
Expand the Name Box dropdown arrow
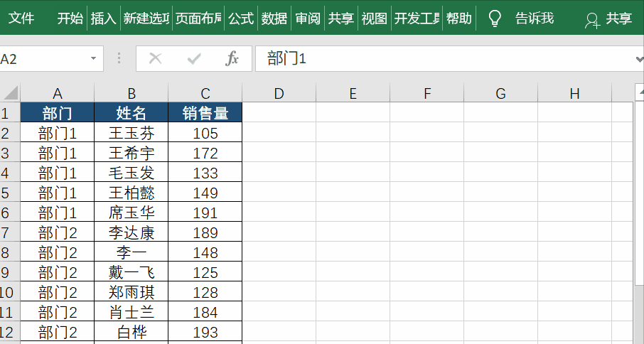pos(93,59)
